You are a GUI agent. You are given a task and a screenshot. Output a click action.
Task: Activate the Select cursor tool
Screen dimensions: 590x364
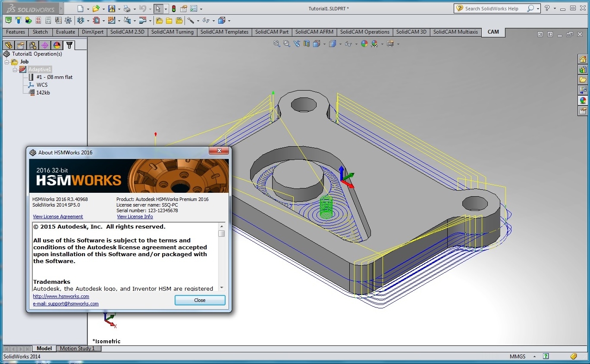click(x=158, y=9)
